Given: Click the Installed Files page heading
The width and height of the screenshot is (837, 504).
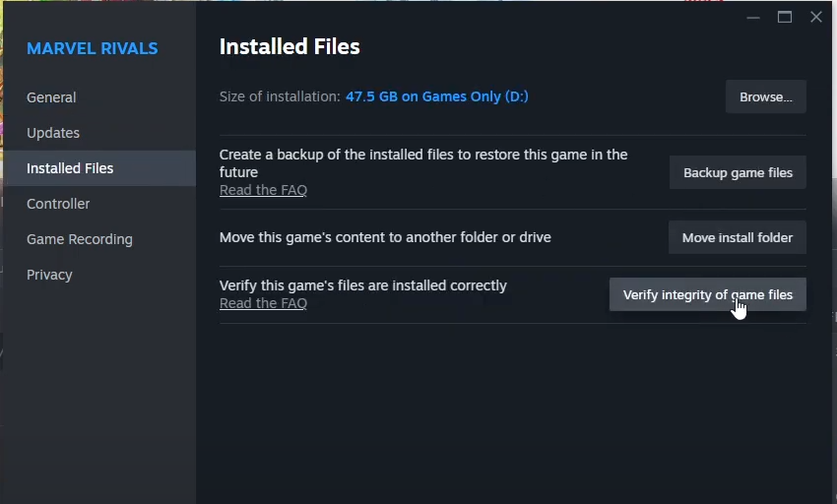Looking at the screenshot, I should (290, 46).
